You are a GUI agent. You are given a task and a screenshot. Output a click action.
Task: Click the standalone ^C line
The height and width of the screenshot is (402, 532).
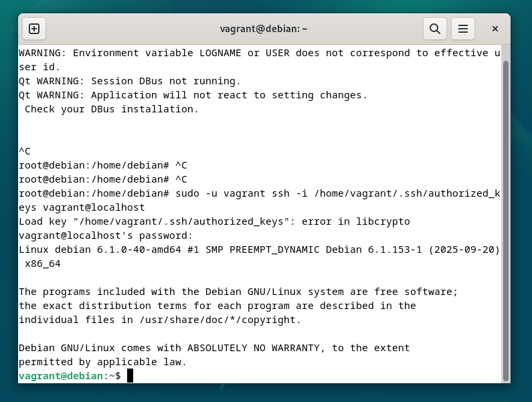(x=25, y=151)
